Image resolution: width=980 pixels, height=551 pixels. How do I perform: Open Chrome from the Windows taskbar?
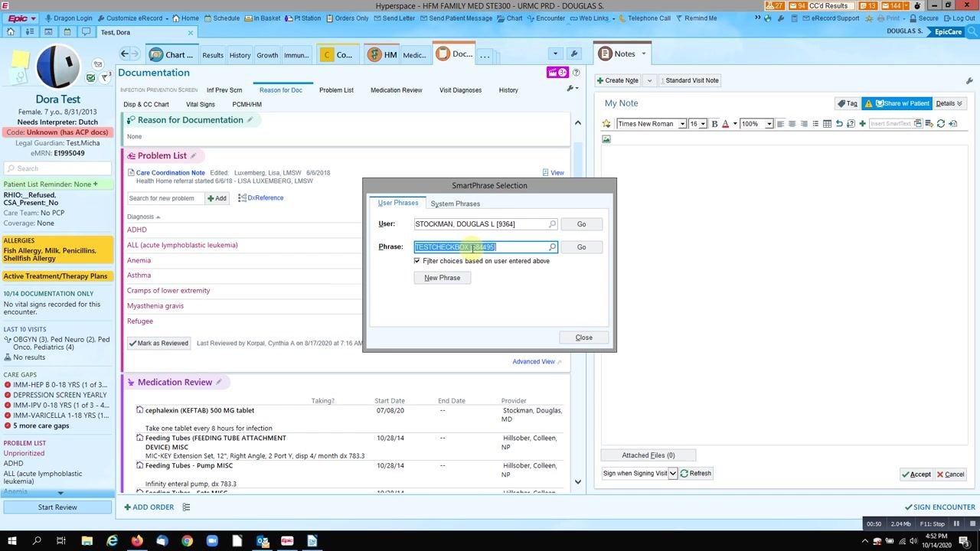[x=187, y=541]
